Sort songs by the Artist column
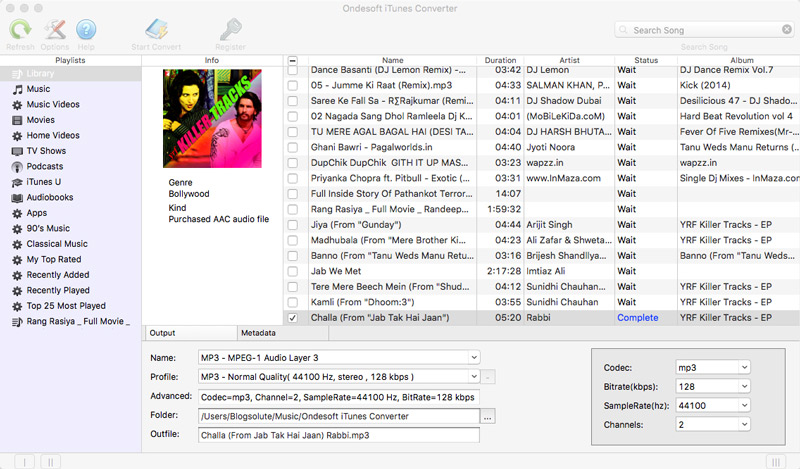Image resolution: width=800 pixels, height=469 pixels. click(x=569, y=60)
